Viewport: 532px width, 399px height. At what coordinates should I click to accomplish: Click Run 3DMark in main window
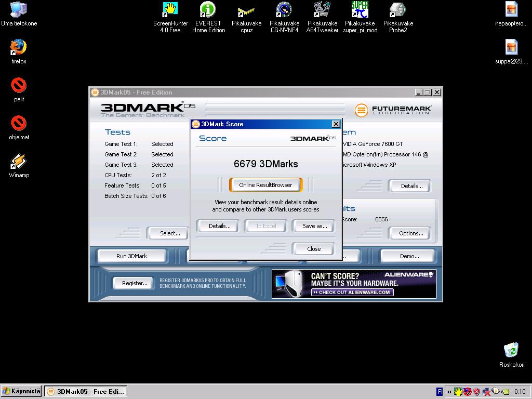pos(131,256)
